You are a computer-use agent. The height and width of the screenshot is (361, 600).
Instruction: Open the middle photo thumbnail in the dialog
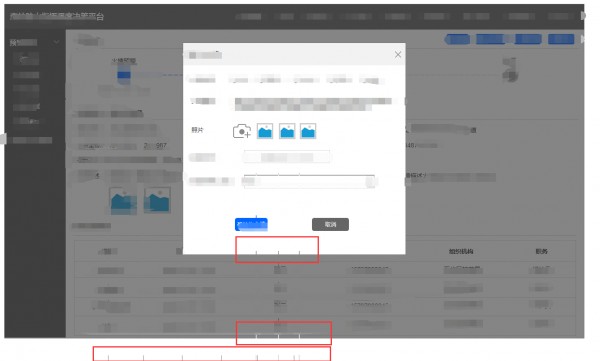point(287,131)
